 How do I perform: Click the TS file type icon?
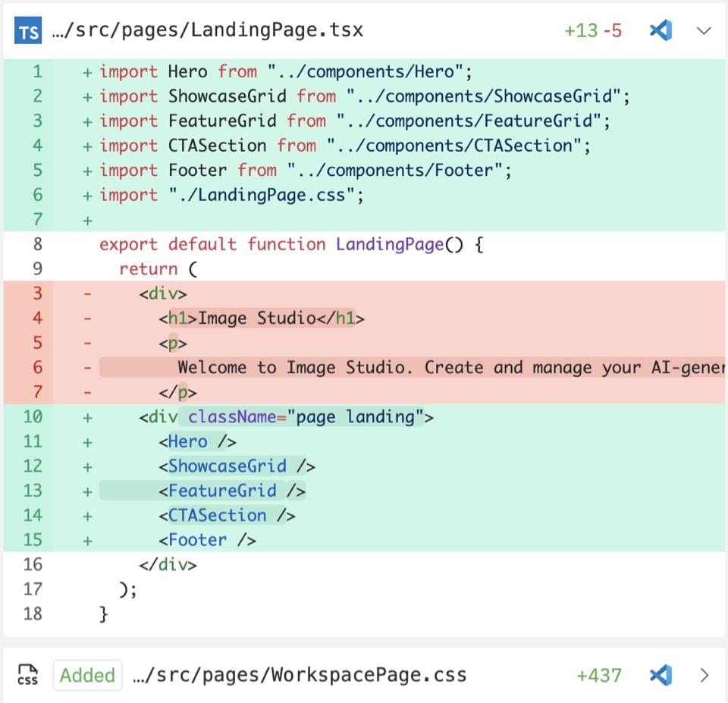click(x=27, y=30)
